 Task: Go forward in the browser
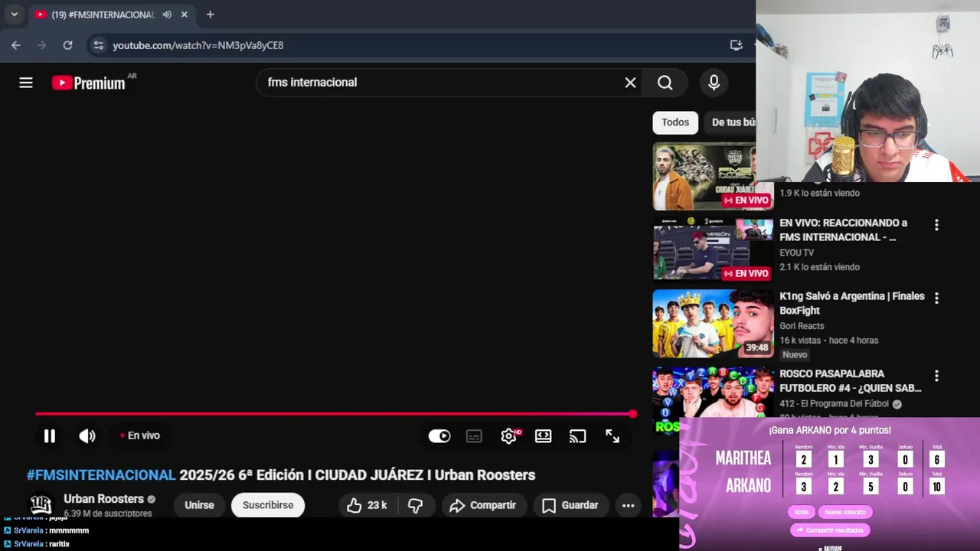pyautogui.click(x=41, y=45)
